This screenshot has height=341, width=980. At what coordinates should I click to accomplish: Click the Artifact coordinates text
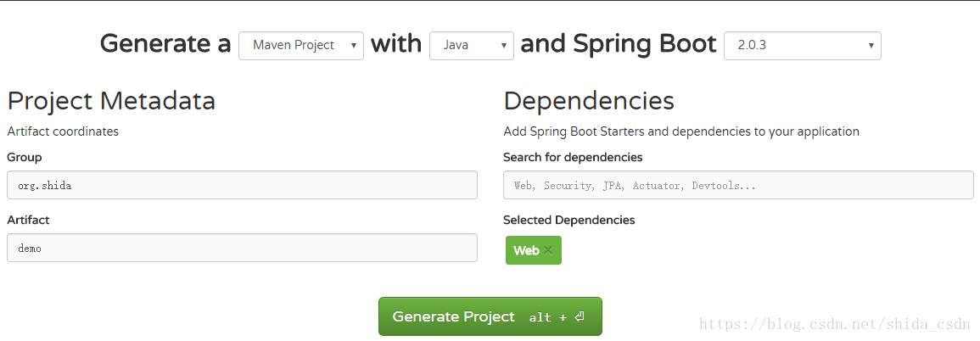[63, 131]
